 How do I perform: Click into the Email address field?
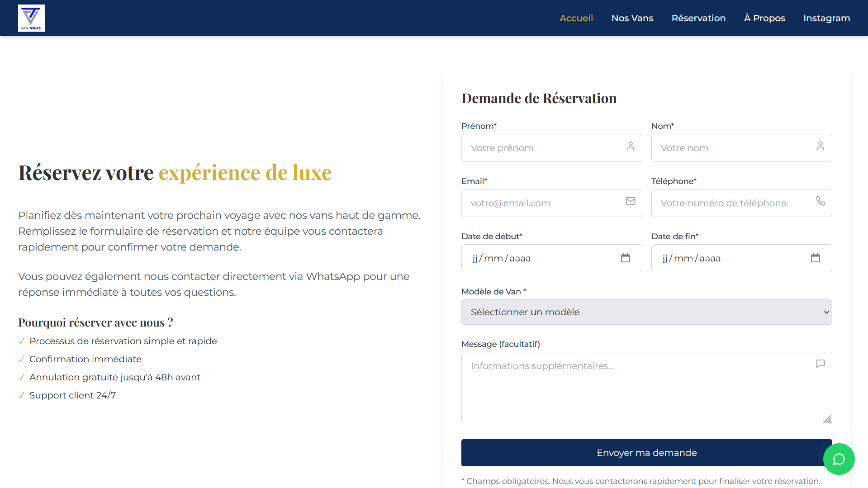pos(543,203)
